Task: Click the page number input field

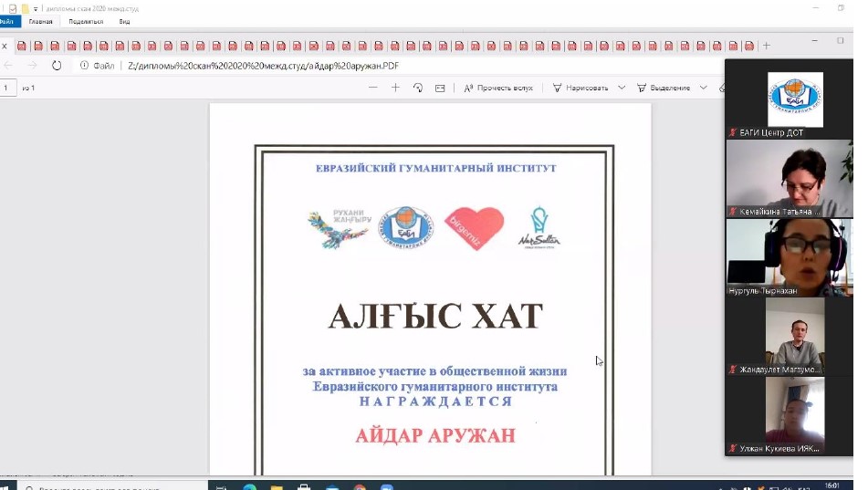Action: point(7,88)
